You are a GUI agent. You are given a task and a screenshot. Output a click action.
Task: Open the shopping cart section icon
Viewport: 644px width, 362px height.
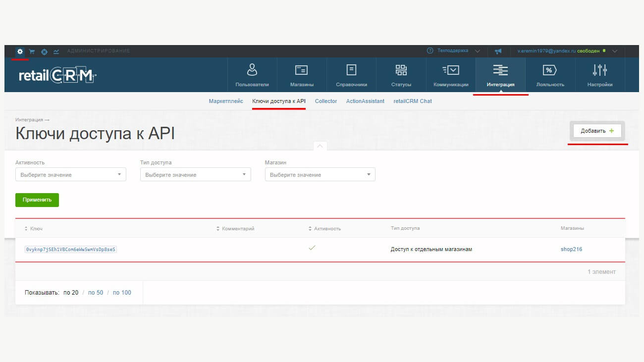tap(32, 52)
